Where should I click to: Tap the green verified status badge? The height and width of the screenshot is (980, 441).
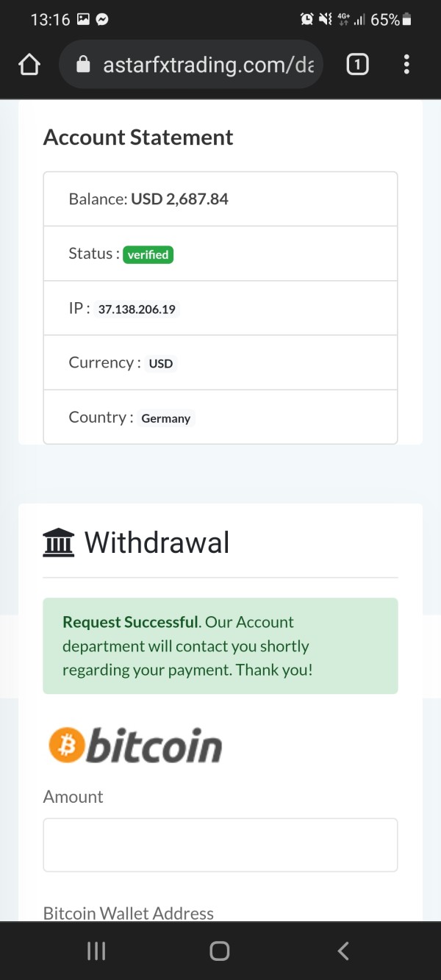click(x=148, y=255)
